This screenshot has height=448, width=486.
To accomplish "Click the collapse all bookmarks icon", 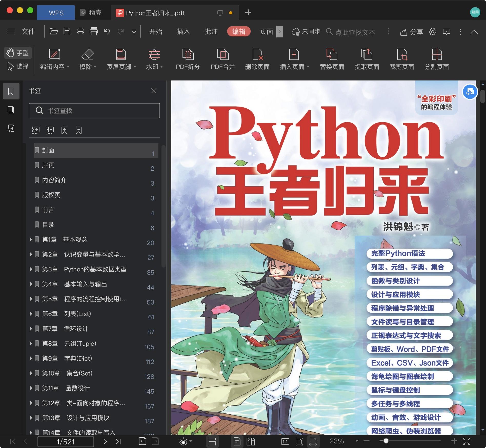I will [x=50, y=130].
